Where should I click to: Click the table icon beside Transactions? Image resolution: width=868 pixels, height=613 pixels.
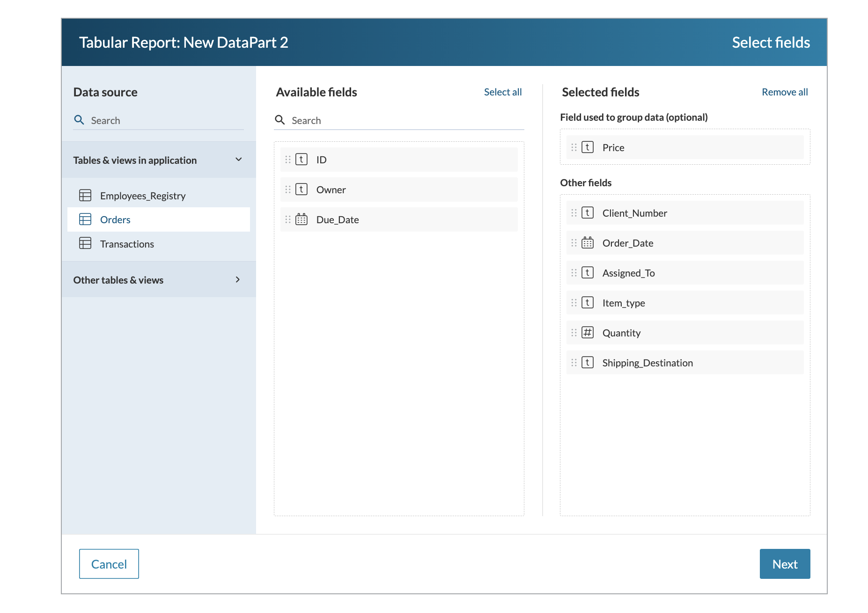tap(86, 243)
